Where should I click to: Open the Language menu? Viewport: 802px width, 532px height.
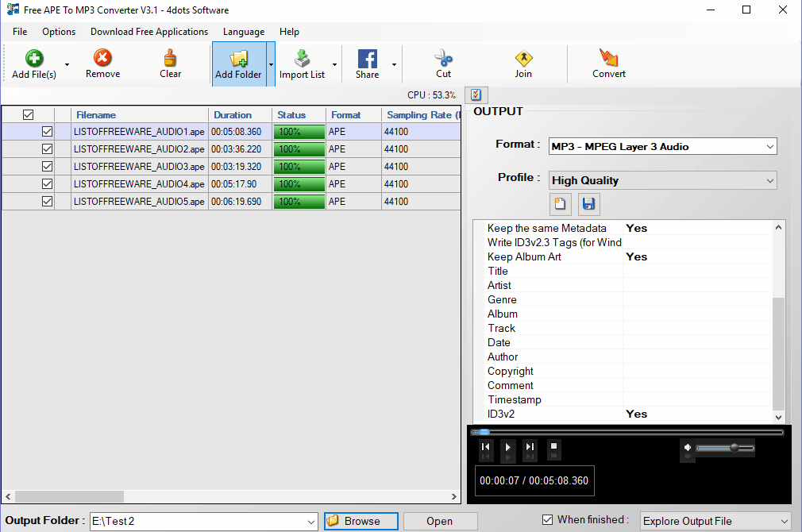click(244, 32)
